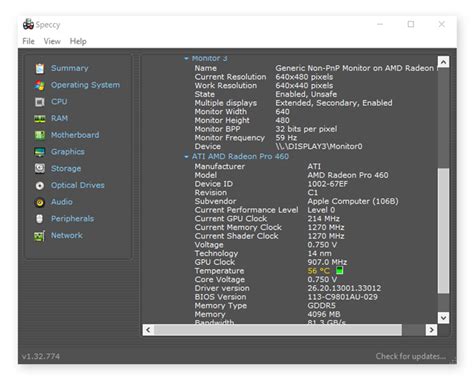This screenshot has width=474, height=382.
Task: Click the Audio speaker icon
Action: click(40, 202)
